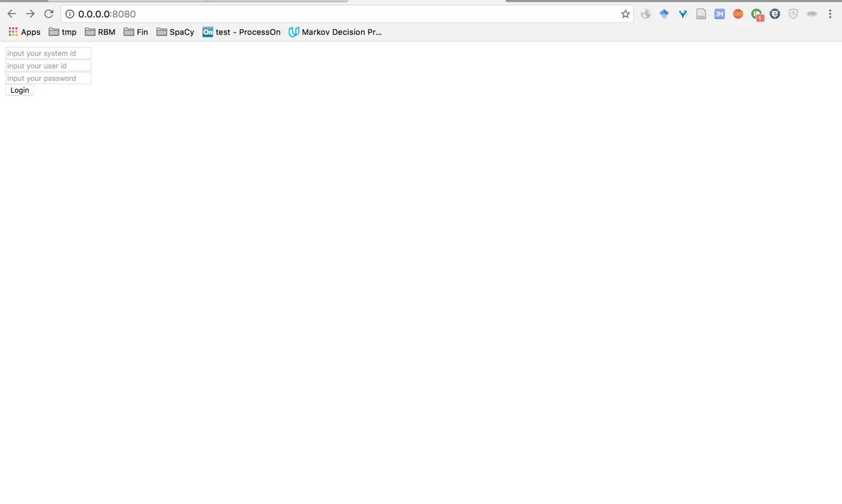Open the Fin bookmarks folder
This screenshot has width=842, height=504.
pyautogui.click(x=136, y=32)
